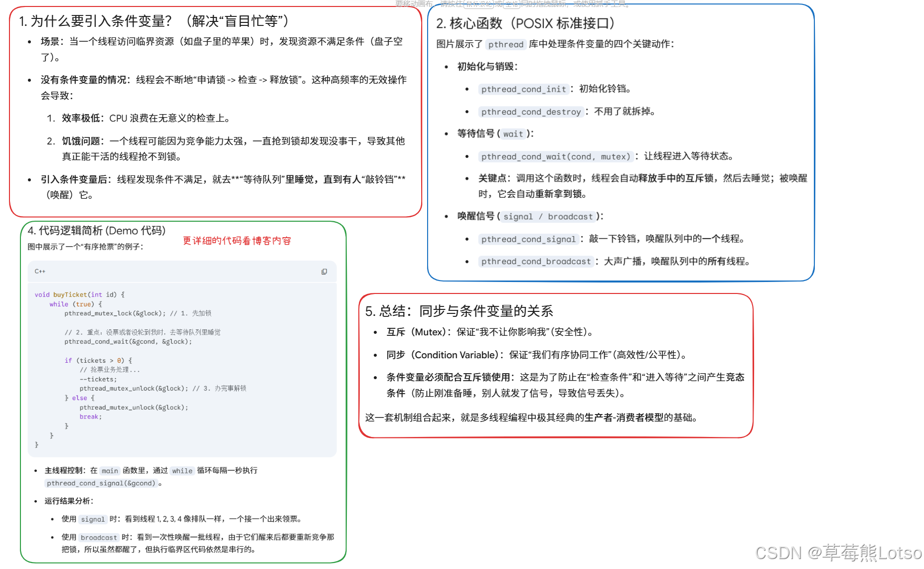Click the "pthread_cond_broadcast" code chip

coord(536,262)
